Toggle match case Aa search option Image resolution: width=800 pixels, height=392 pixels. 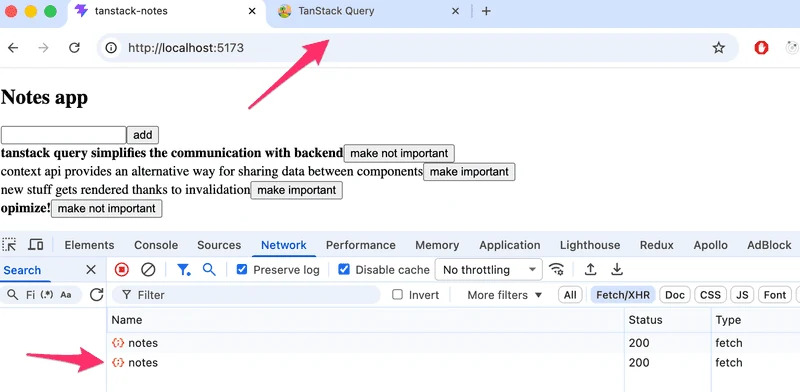pyautogui.click(x=66, y=295)
